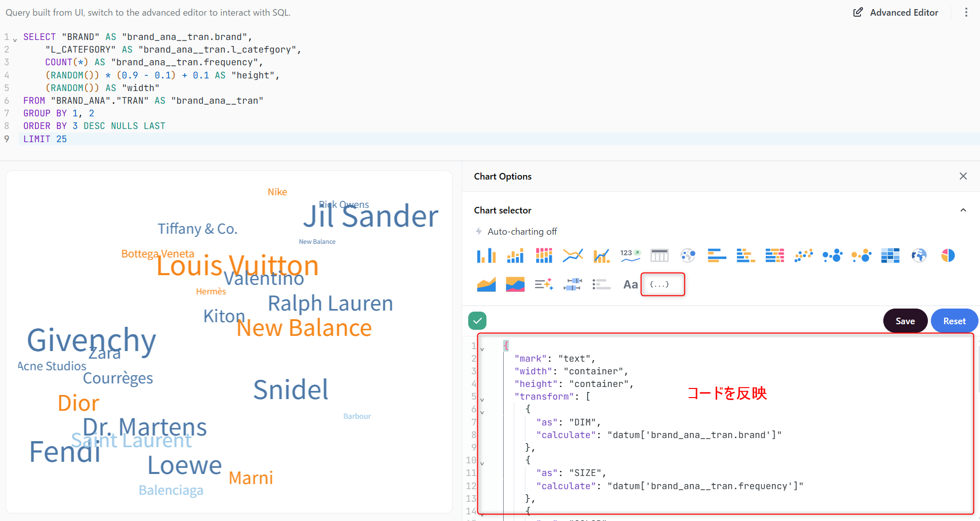The height and width of the screenshot is (521, 980).
Task: Choose the all-blue bubble chart
Action: coord(833,256)
